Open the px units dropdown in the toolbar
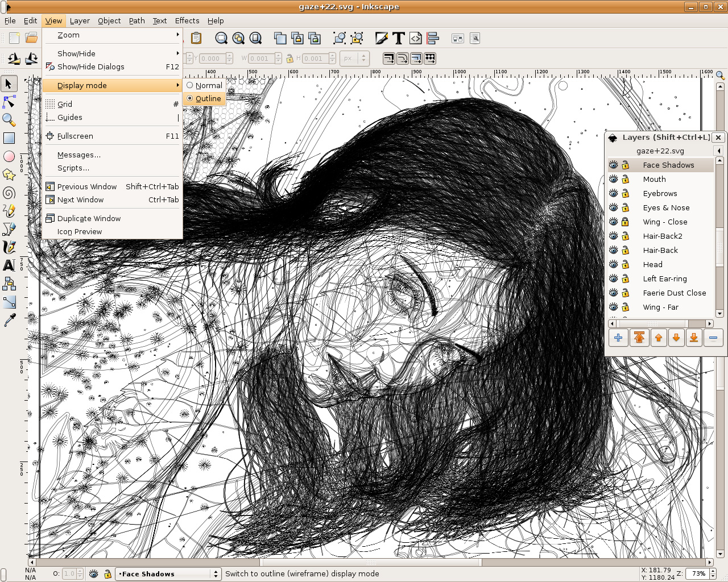728x582 pixels. (354, 58)
